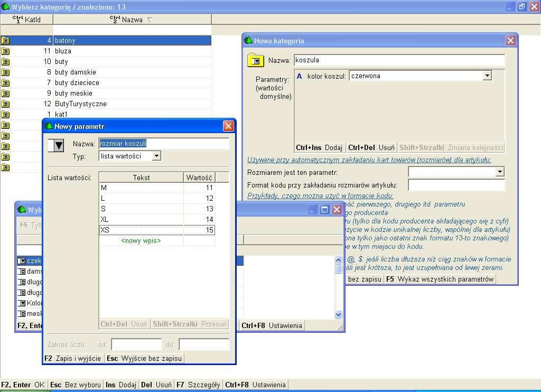Viewport: 541px width, 392px height.
Task: Click Esc Bez wyboru in bottom bar
Action: point(76,385)
